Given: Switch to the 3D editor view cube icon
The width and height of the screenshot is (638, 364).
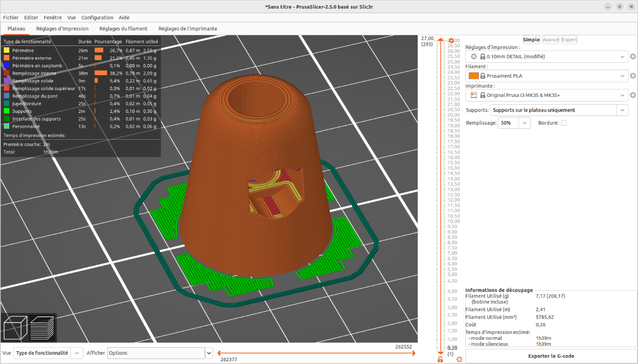Looking at the screenshot, I should pos(15,328).
